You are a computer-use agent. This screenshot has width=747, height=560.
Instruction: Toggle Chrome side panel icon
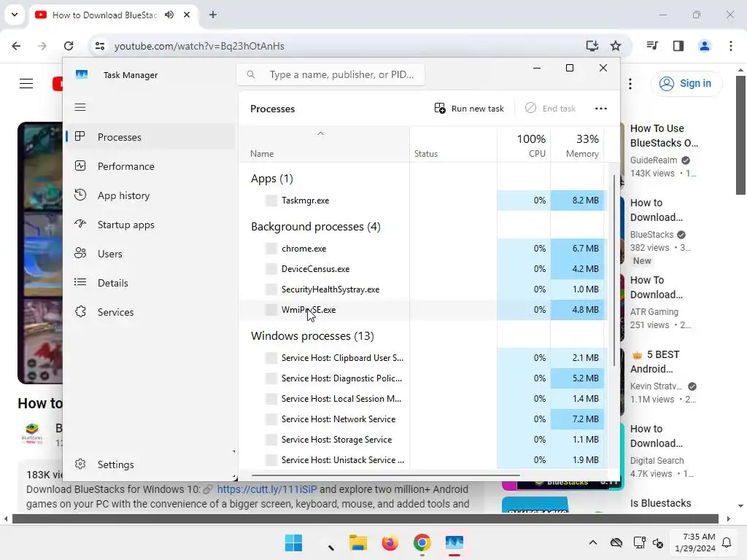678,46
